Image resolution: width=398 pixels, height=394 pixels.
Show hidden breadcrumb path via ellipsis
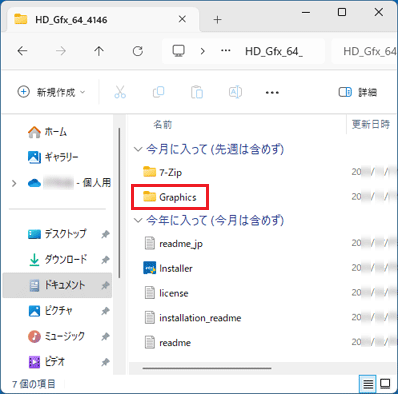click(x=226, y=51)
